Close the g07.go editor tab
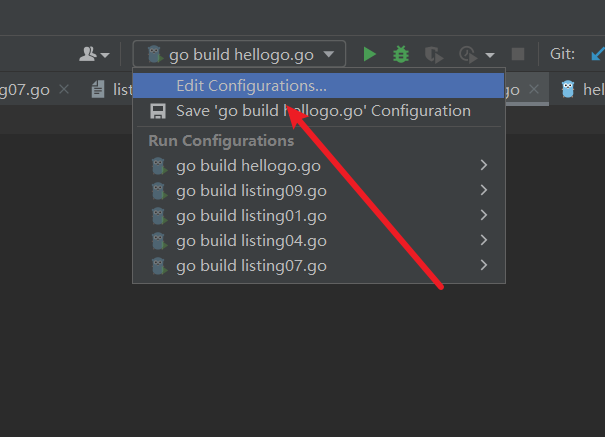This screenshot has width=605, height=437. click(x=64, y=89)
